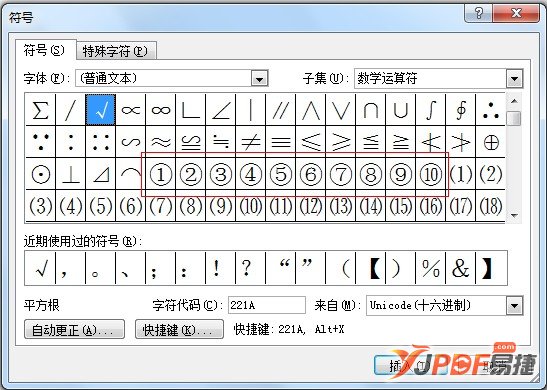Select the four-dot proportion symbol
This screenshot has height=390, width=547.
(x=100, y=142)
